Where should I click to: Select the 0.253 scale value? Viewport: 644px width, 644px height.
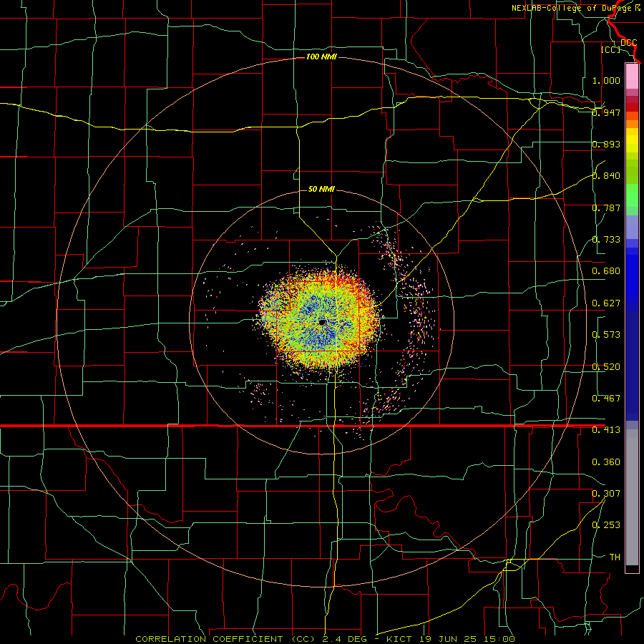pos(606,525)
